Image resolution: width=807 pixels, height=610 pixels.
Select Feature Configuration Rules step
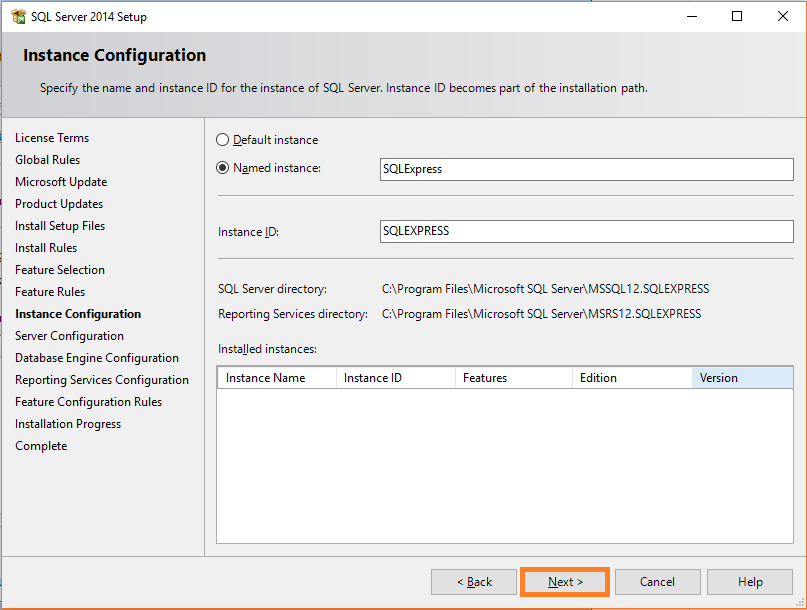[89, 402]
